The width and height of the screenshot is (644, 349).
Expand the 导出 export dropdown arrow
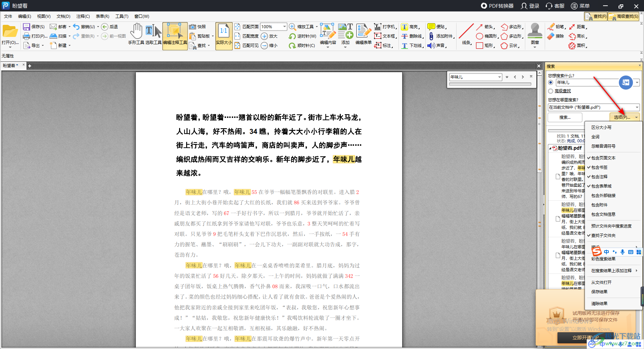(43, 45)
